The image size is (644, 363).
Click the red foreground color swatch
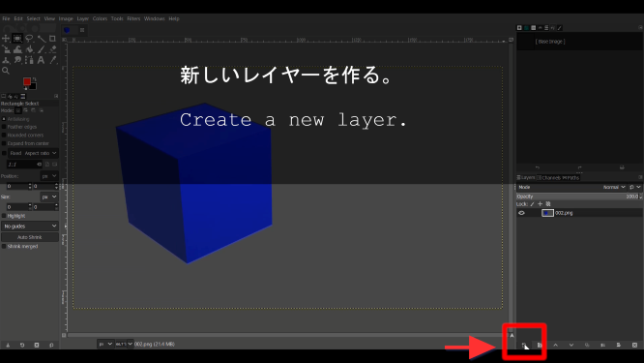(27, 81)
